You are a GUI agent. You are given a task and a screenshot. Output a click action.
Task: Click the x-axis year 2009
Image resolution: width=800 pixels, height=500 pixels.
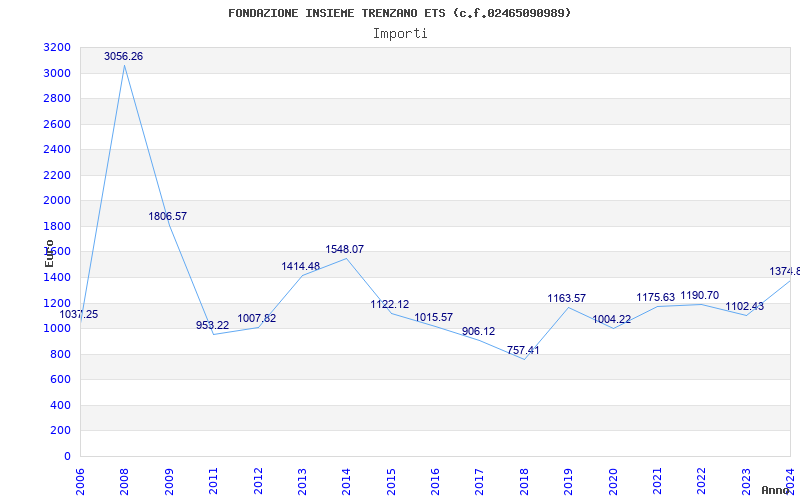(x=169, y=481)
